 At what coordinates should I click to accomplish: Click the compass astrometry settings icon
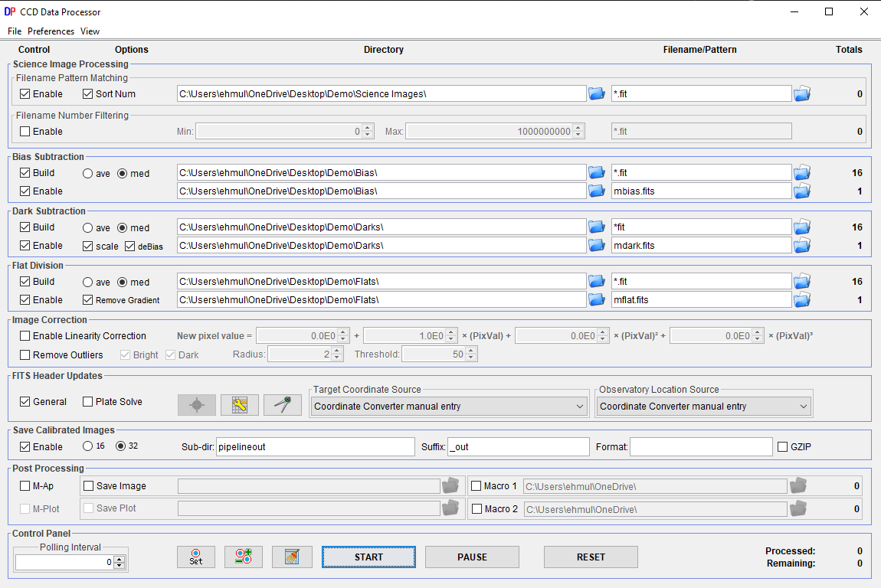point(282,405)
